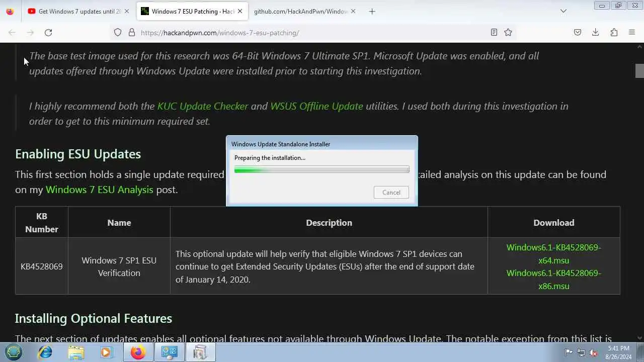Open Firefox application hamburger menu
The height and width of the screenshot is (362, 644).
632,33
